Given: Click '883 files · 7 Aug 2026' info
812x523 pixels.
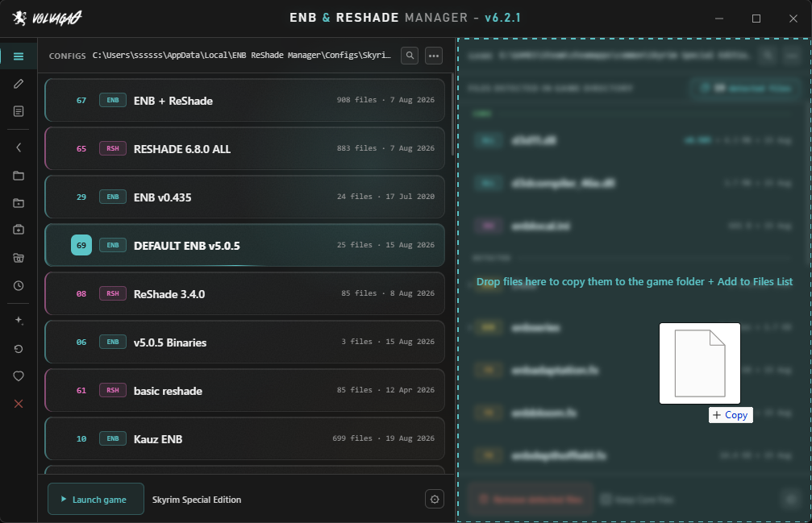Looking at the screenshot, I should coord(385,148).
